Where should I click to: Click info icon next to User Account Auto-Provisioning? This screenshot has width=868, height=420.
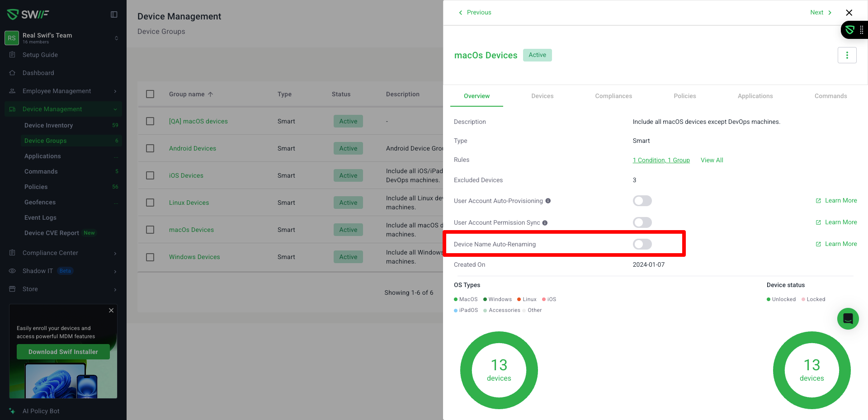click(x=548, y=201)
